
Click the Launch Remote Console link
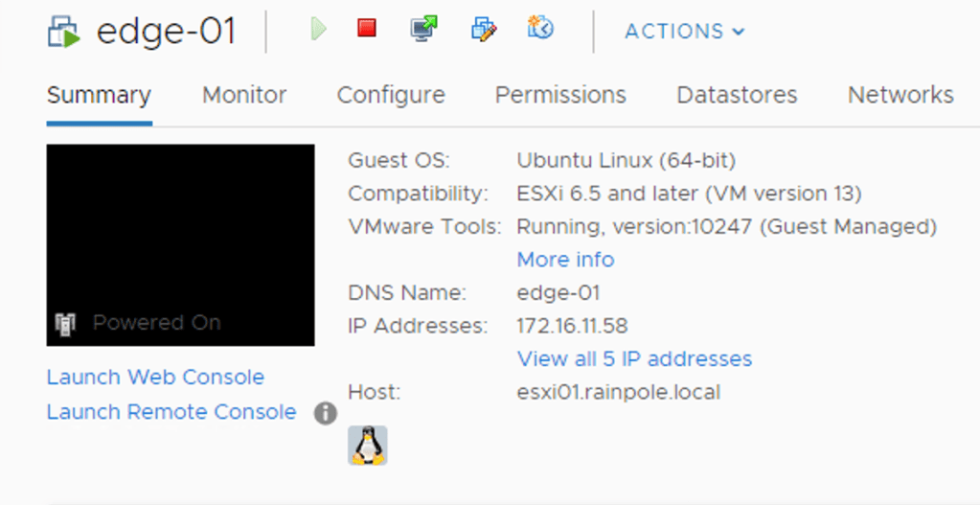coord(171,412)
